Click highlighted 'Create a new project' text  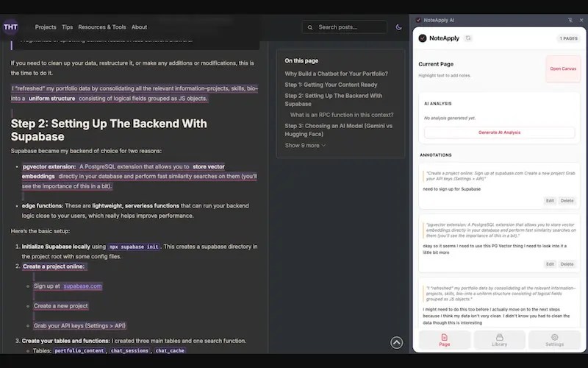point(61,305)
